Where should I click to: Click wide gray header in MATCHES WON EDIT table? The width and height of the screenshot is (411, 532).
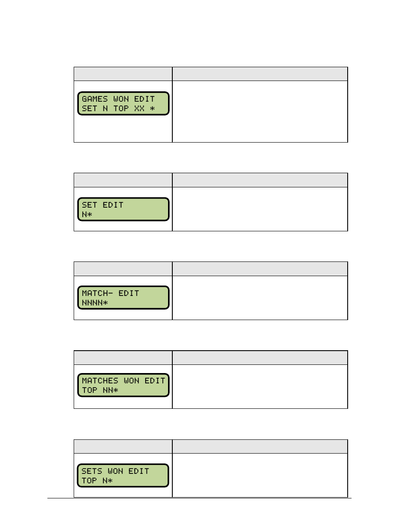(x=260, y=358)
